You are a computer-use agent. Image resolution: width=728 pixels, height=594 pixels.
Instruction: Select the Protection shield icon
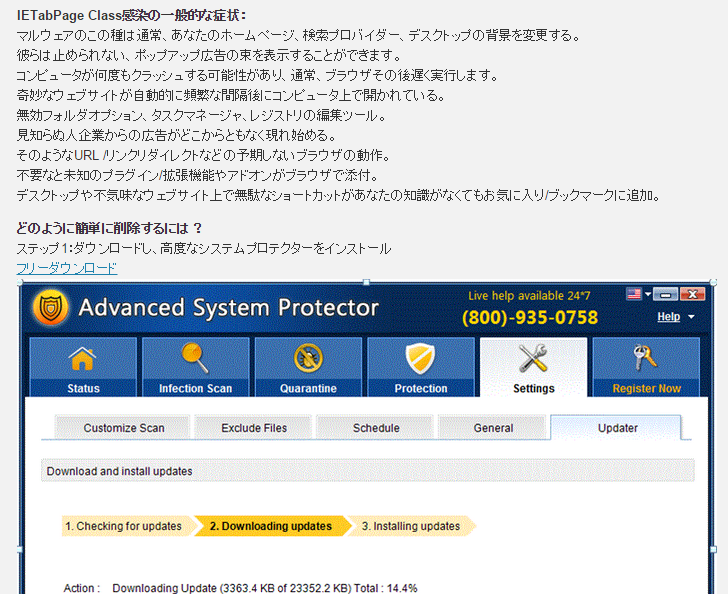click(x=420, y=359)
